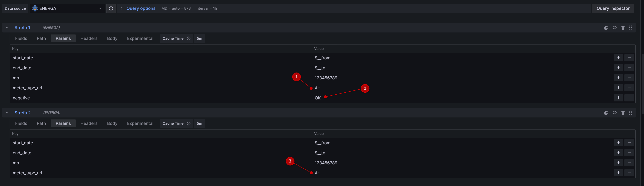Duplicate the Strefa 2 query

pos(606,113)
